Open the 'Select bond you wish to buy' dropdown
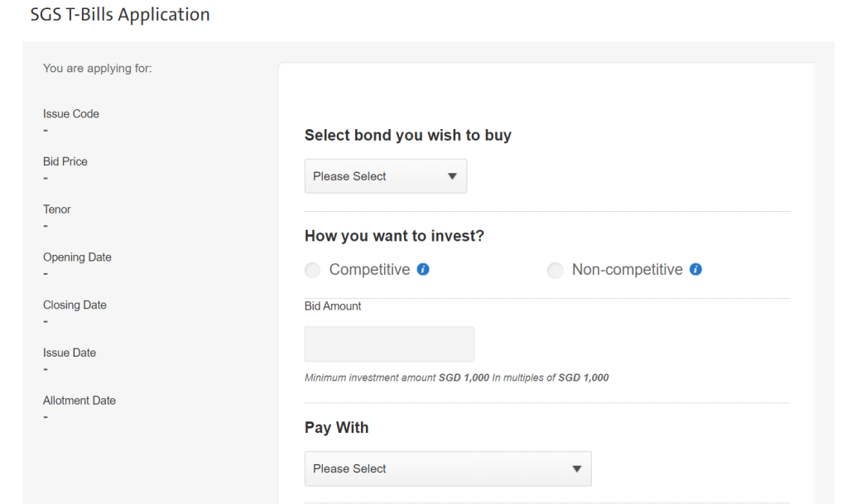Screen dimensions: 847x504 (385, 175)
